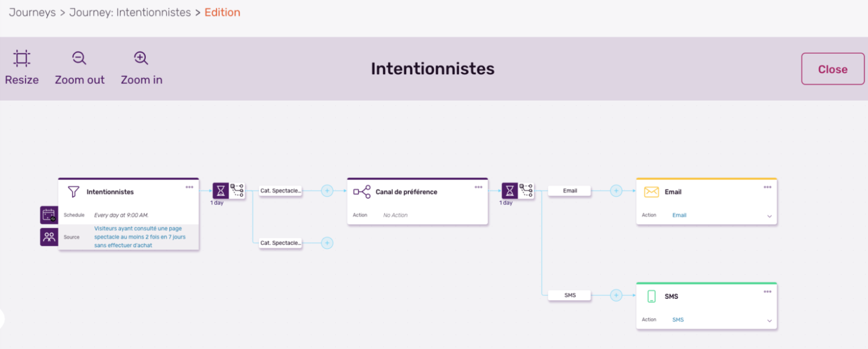Expand the Action dropdown on the Email node
Screen dimensions: 868x349
[x=770, y=215]
